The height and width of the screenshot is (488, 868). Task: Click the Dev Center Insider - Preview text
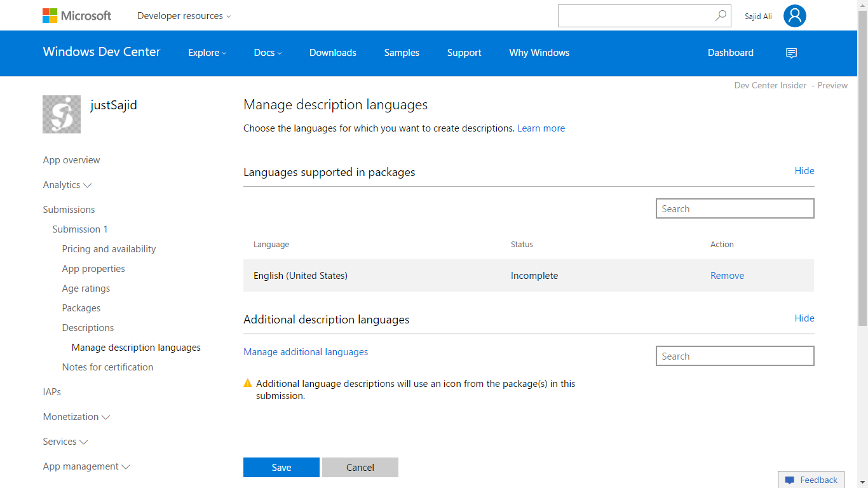tap(791, 86)
